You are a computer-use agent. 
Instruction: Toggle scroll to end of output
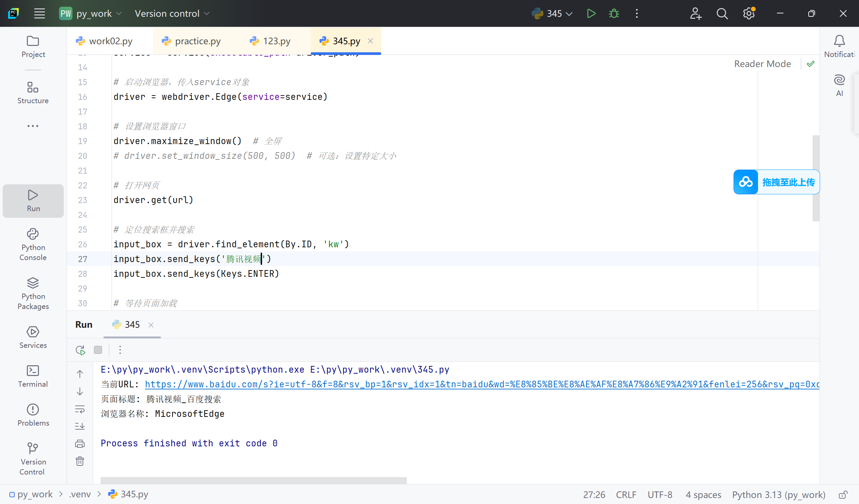(x=80, y=426)
